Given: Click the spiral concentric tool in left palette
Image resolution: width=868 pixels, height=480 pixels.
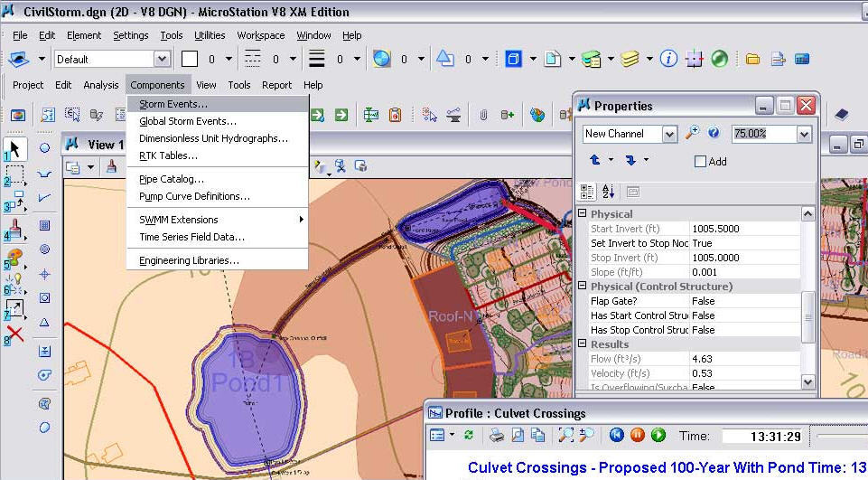Looking at the screenshot, I should [x=45, y=249].
